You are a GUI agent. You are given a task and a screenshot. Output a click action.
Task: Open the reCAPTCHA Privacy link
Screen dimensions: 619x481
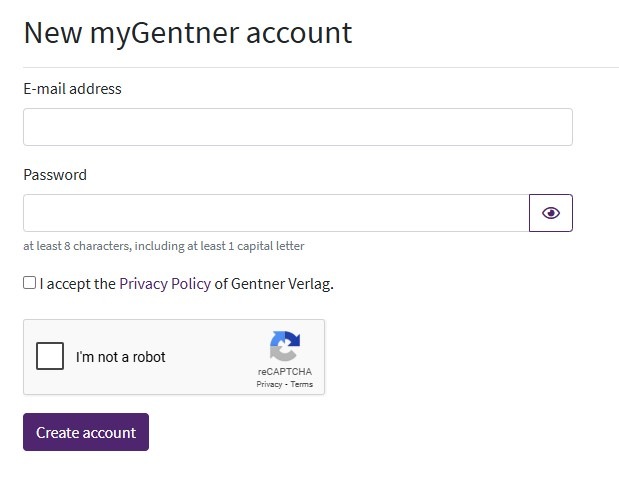[269, 384]
